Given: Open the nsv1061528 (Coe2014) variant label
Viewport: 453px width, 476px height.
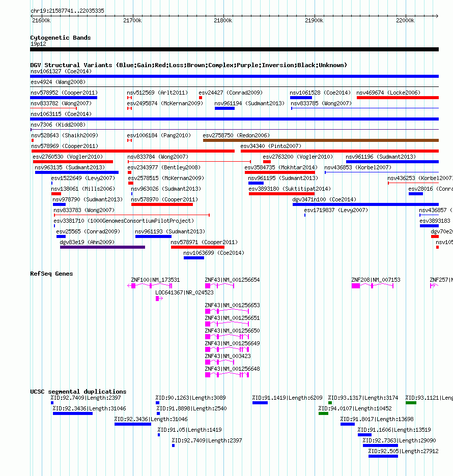Looking at the screenshot, I should click(320, 93).
